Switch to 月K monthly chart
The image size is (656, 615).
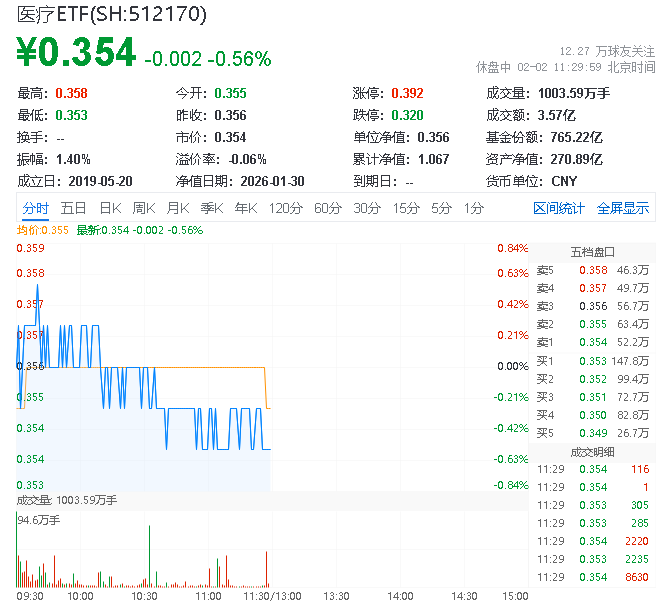point(178,208)
